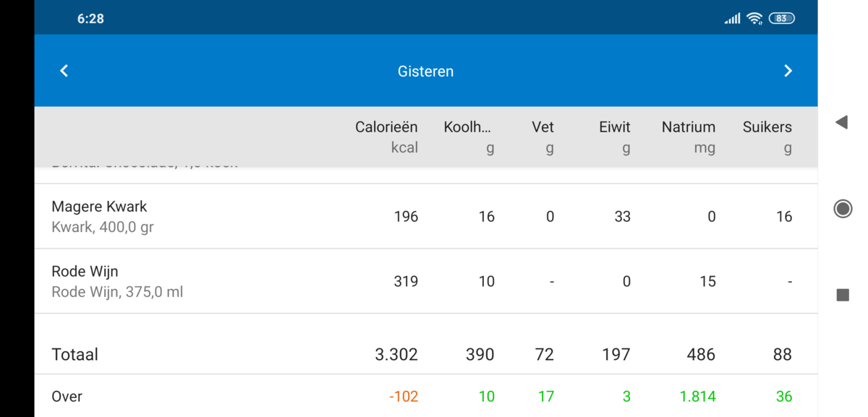Open the -102 remaining calories value
This screenshot has height=417, width=868.
point(403,396)
